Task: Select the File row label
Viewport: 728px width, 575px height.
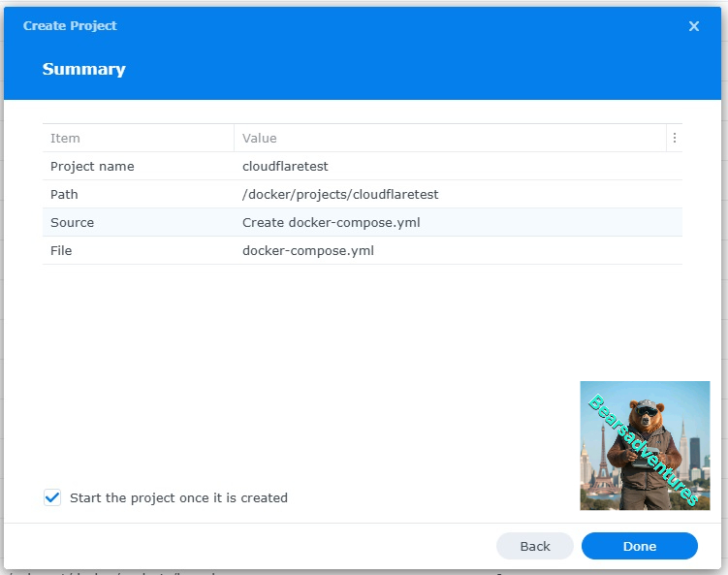Action: 61,250
